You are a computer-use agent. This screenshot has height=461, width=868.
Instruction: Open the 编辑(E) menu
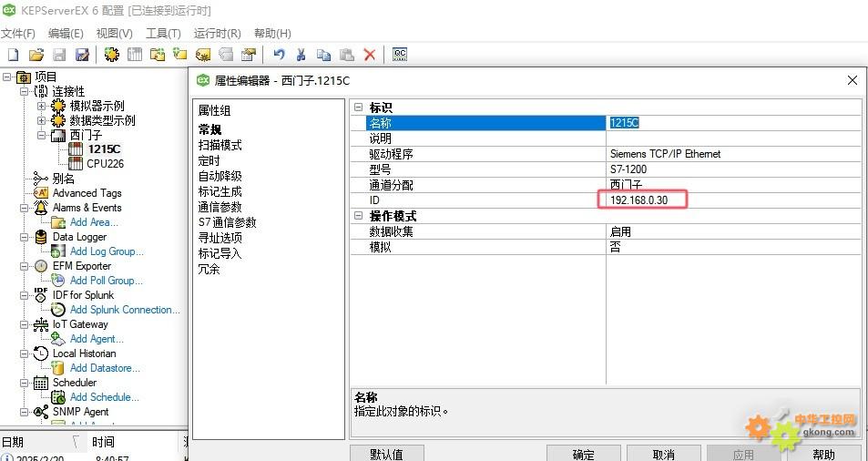click(66, 33)
